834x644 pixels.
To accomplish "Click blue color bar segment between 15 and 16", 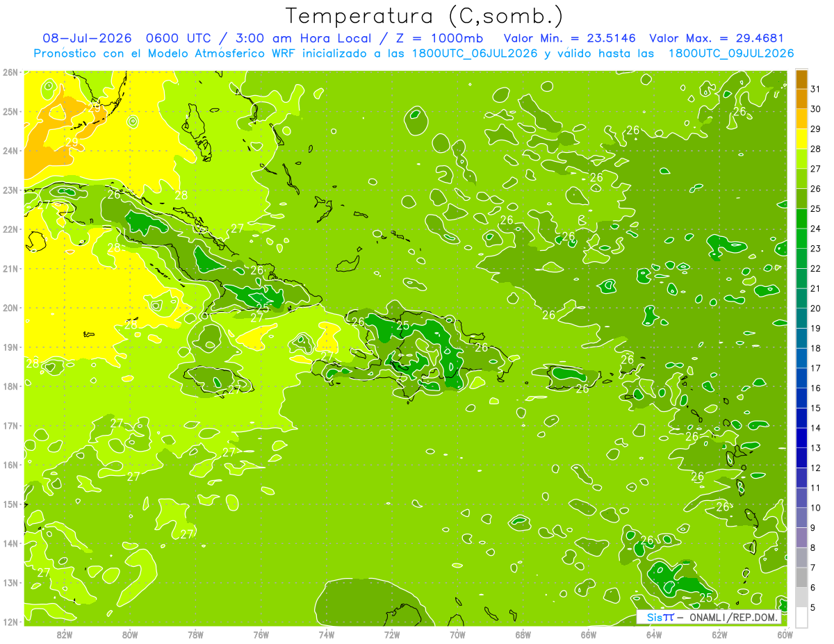I will 801,397.
